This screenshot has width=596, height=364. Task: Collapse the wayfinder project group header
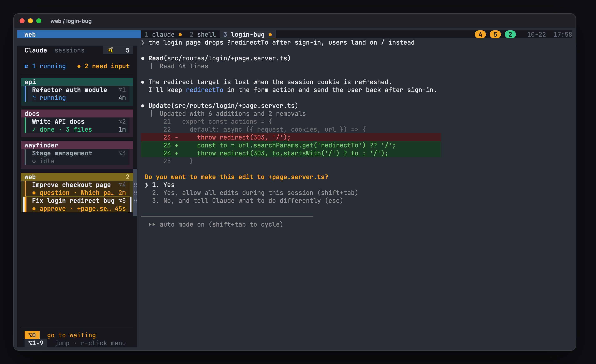click(x=77, y=145)
